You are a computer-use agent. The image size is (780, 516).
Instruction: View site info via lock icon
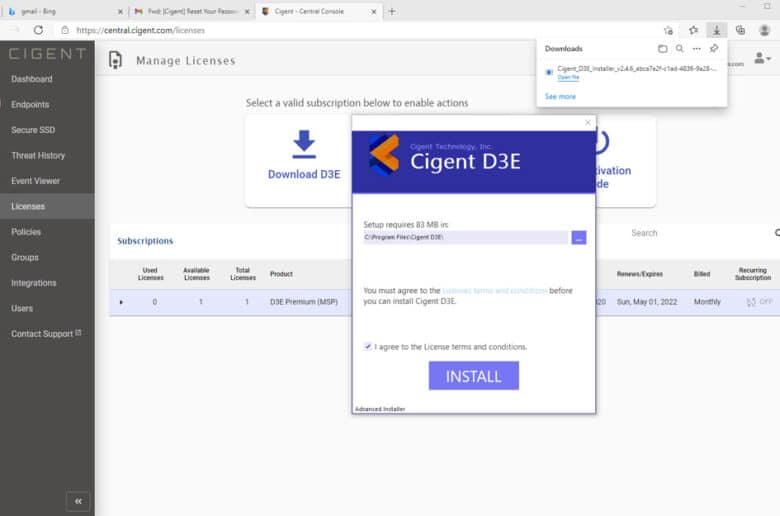65,30
